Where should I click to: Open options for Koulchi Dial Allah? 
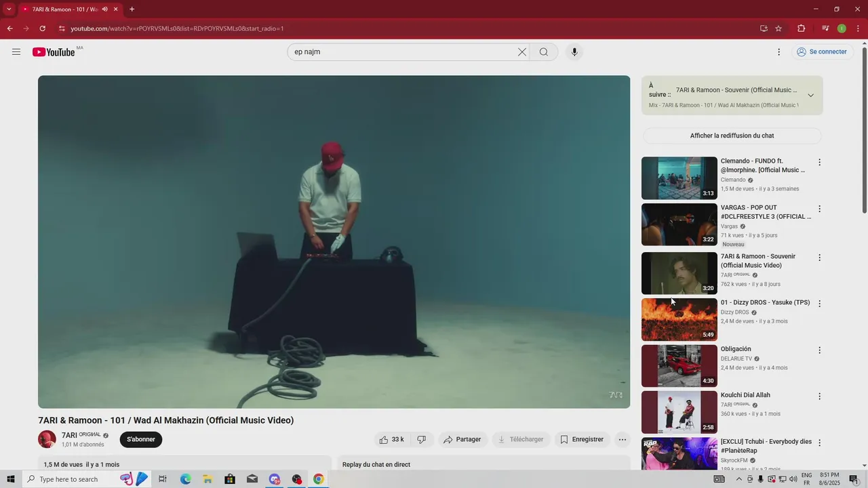pyautogui.click(x=819, y=396)
